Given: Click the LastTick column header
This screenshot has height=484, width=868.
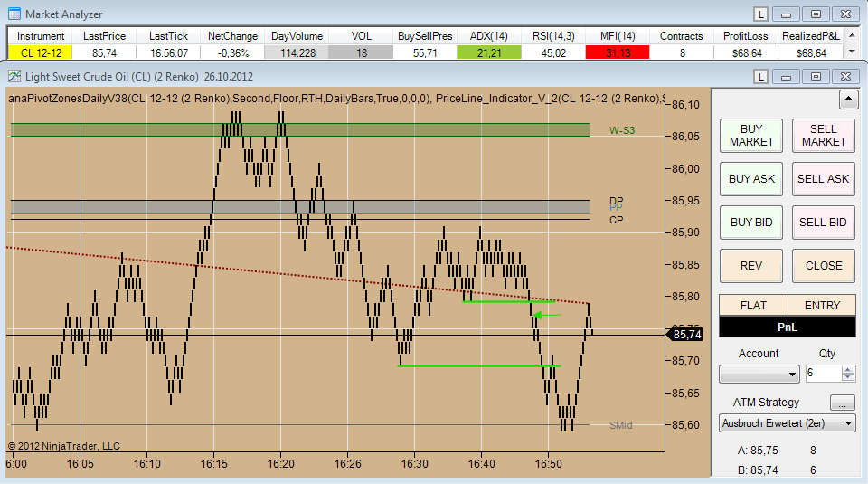Looking at the screenshot, I should coord(168,36).
